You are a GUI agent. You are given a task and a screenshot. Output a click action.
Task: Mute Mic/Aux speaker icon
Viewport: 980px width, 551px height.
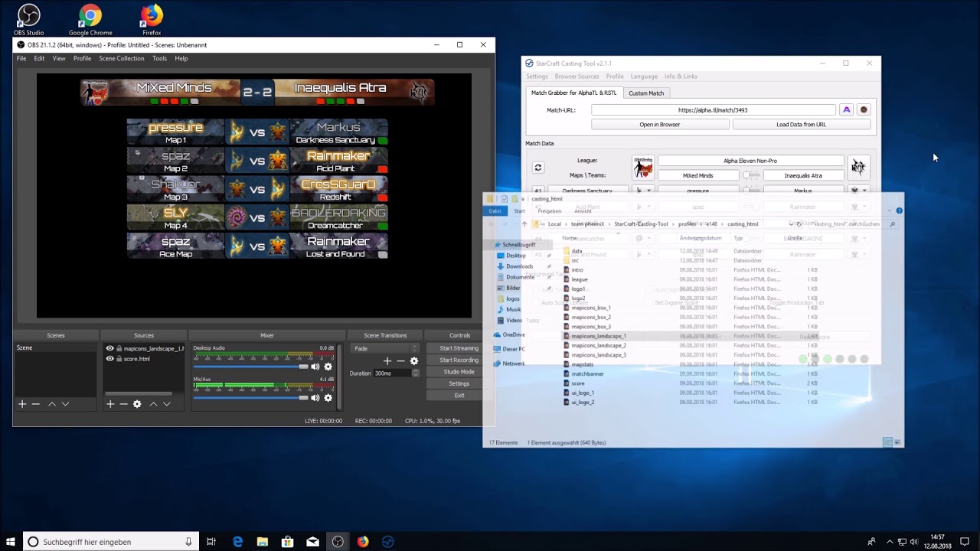tap(315, 398)
